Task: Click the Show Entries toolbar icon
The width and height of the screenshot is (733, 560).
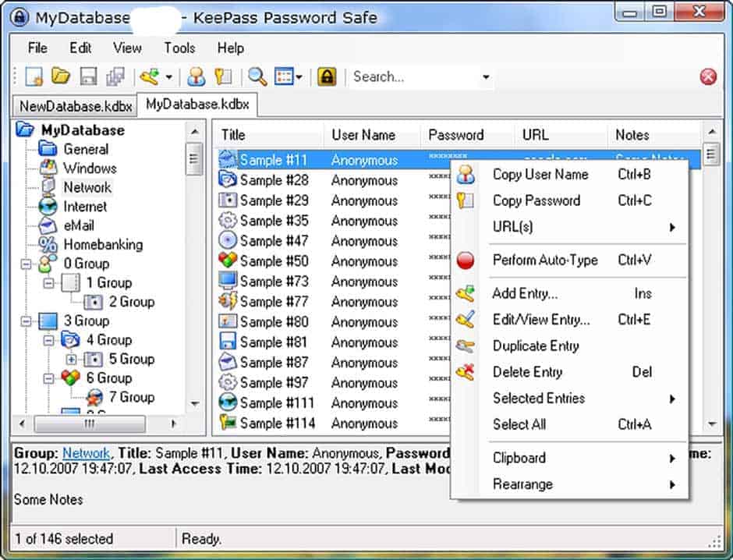Action: pos(284,76)
